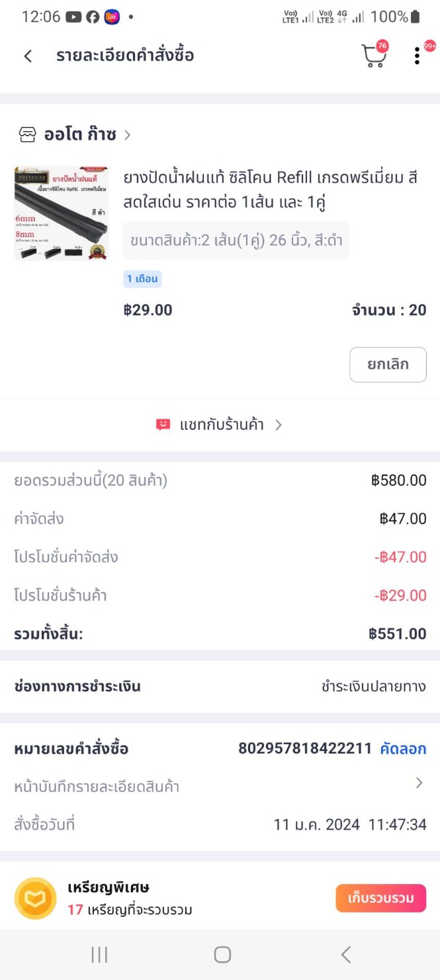Open the three-dot more options menu
This screenshot has height=980, width=440.
click(x=417, y=56)
